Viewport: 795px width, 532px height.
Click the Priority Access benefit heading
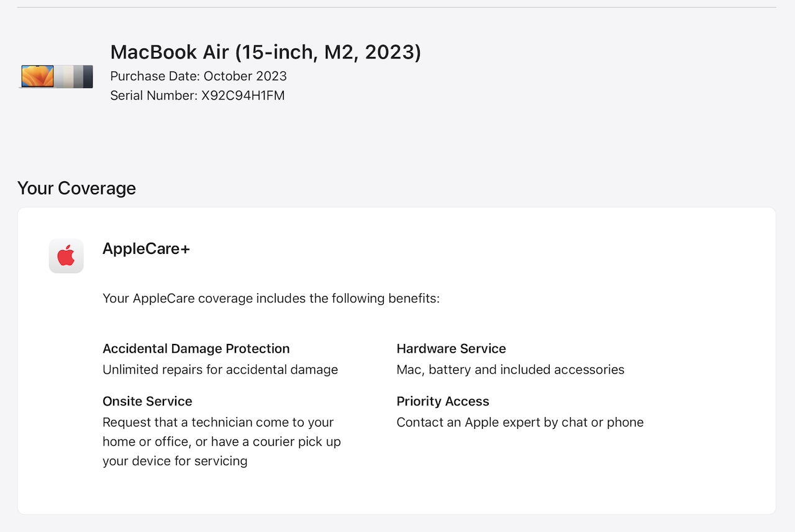pyautogui.click(x=443, y=402)
